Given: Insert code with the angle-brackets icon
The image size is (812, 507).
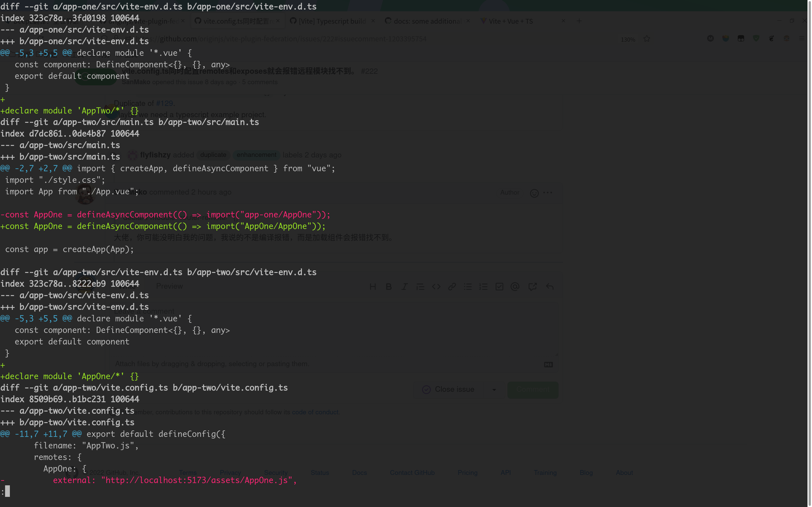Looking at the screenshot, I should pyautogui.click(x=436, y=287).
